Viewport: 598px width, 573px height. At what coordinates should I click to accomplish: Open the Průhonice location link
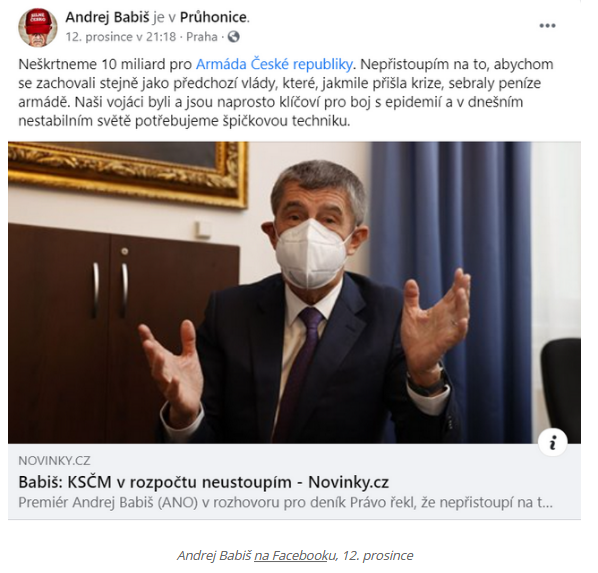coord(213,18)
